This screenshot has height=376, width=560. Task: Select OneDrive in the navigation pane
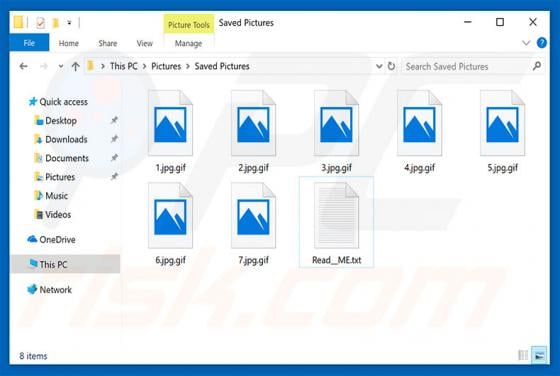(57, 240)
